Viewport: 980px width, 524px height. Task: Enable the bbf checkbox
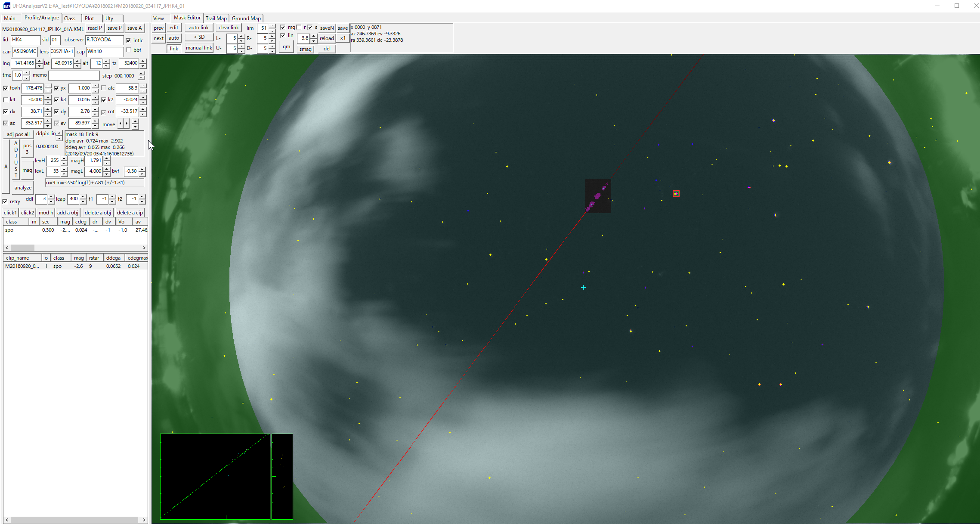coord(128,50)
